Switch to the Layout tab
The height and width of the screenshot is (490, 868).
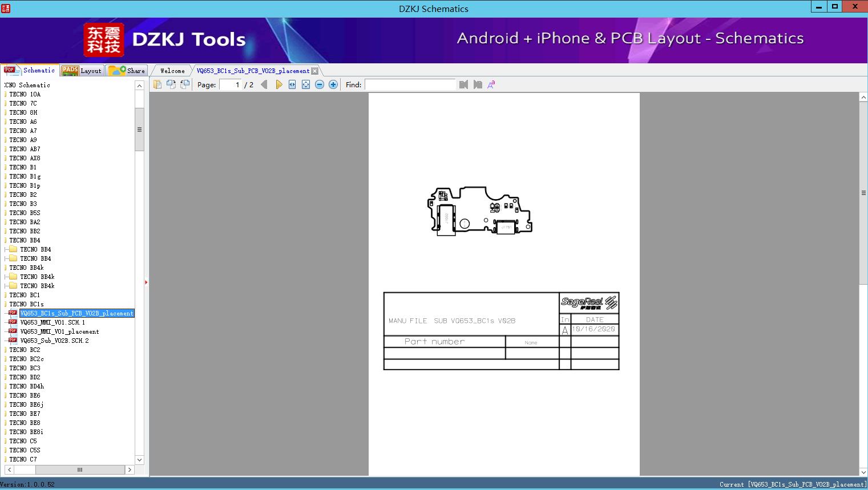click(82, 71)
